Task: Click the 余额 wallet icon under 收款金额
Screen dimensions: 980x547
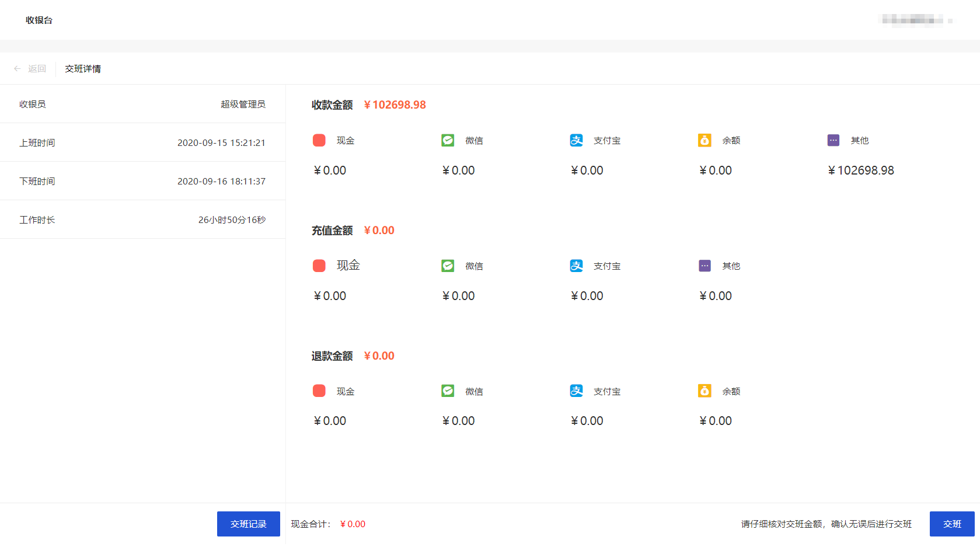Action: point(705,140)
